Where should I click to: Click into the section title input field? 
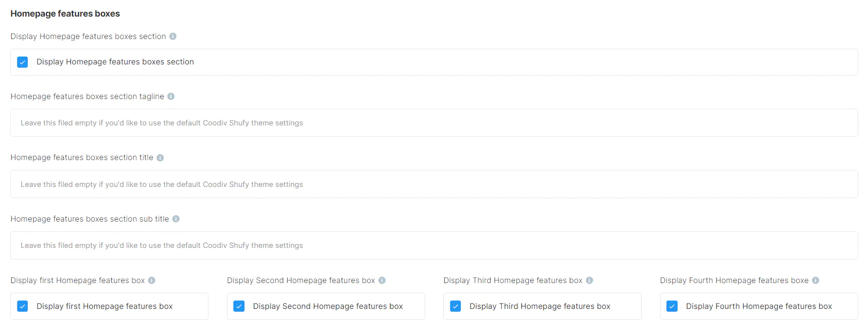pos(434,184)
